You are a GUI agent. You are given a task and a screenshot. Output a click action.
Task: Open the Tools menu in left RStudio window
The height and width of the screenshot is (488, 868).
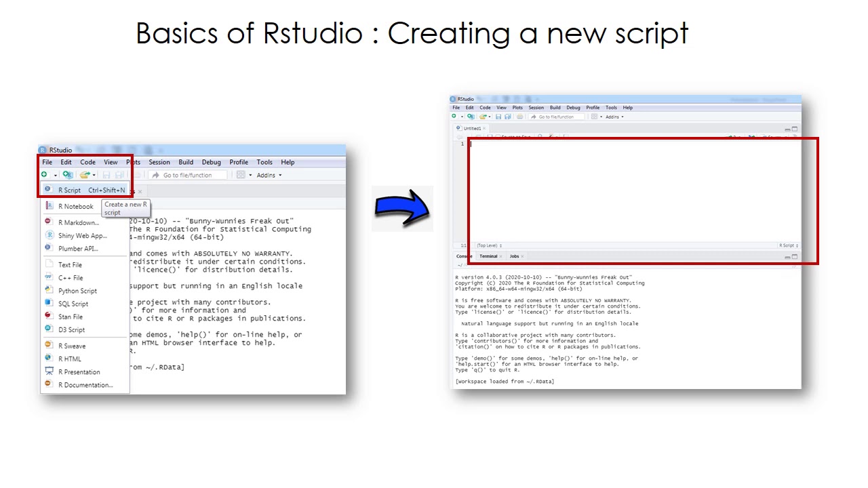[x=264, y=162]
